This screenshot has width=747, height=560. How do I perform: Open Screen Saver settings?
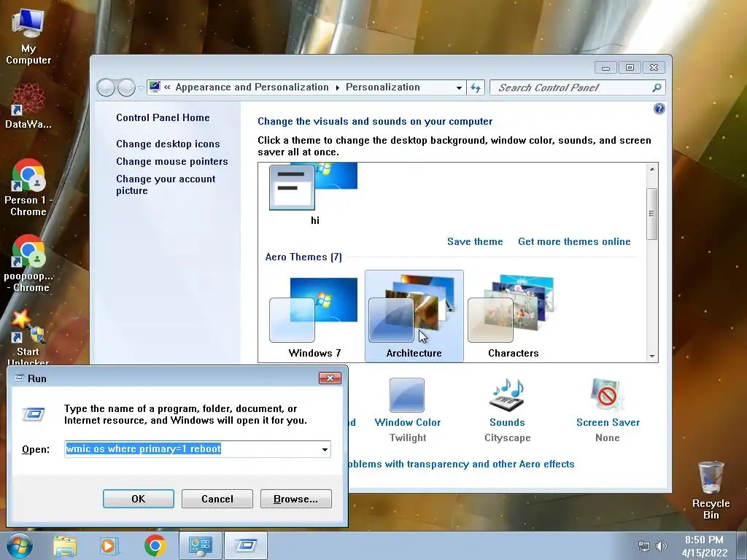[x=608, y=411]
